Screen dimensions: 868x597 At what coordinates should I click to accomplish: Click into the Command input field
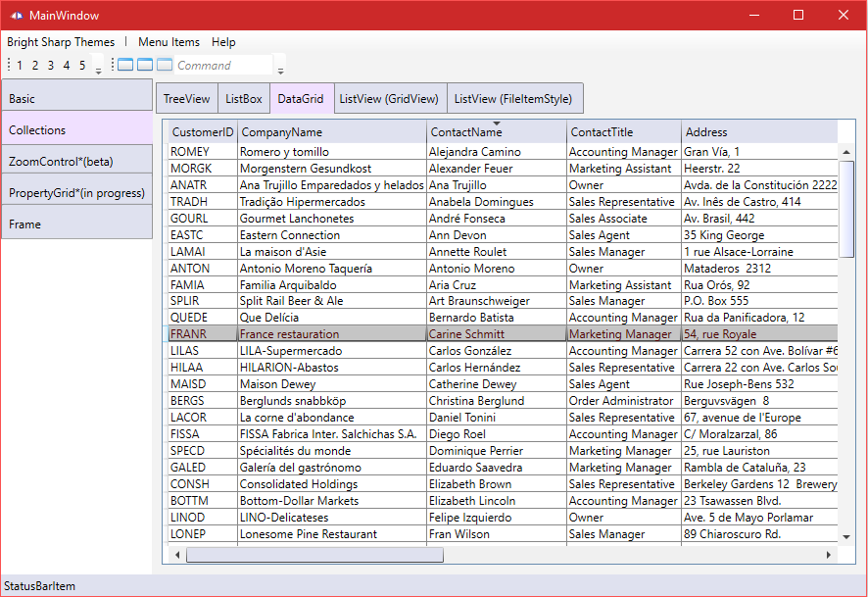pyautogui.click(x=223, y=66)
